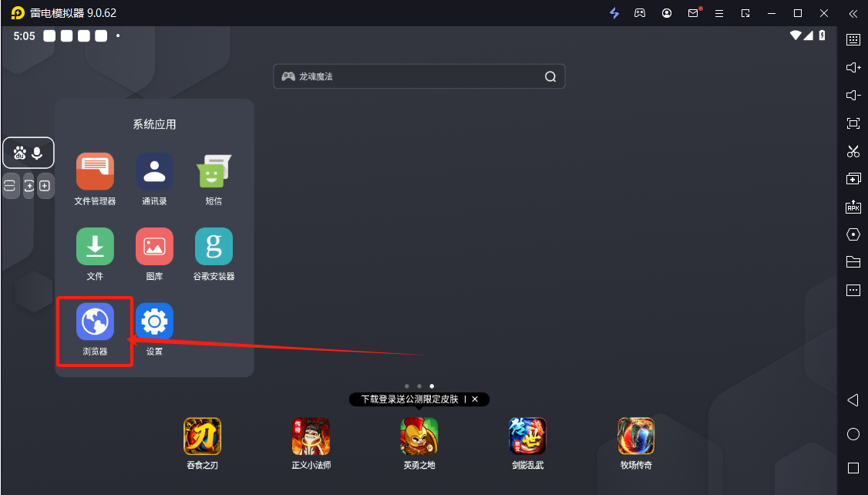Launch the 英勇之地 game
This screenshot has width=868, height=495.
419,436
